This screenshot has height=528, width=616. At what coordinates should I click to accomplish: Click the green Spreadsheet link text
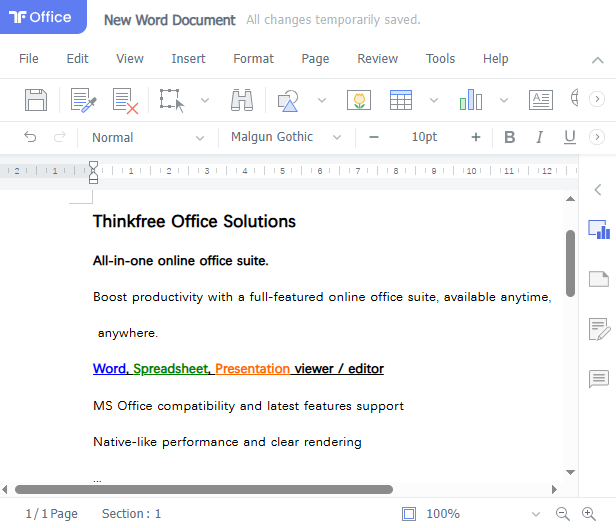pos(170,368)
